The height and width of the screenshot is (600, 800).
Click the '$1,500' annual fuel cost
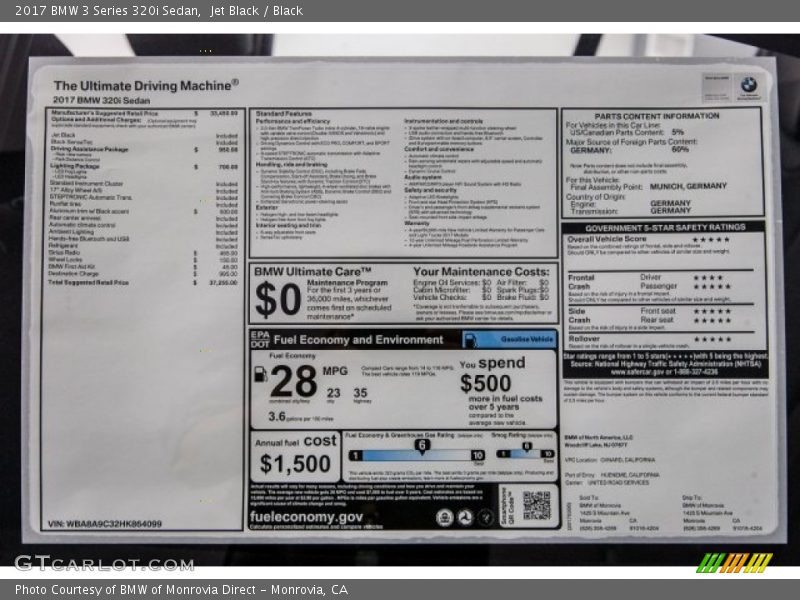[x=295, y=464]
